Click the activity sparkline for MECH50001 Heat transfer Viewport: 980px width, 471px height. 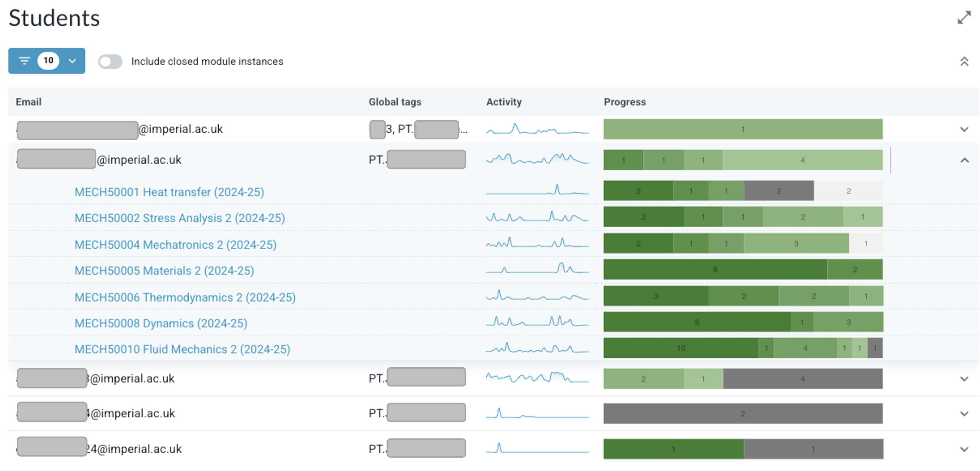[x=537, y=191]
